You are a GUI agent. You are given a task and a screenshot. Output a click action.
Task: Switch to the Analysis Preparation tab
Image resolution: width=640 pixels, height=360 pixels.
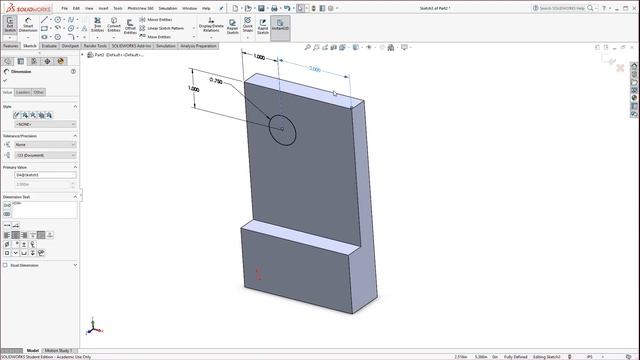pyautogui.click(x=198, y=46)
